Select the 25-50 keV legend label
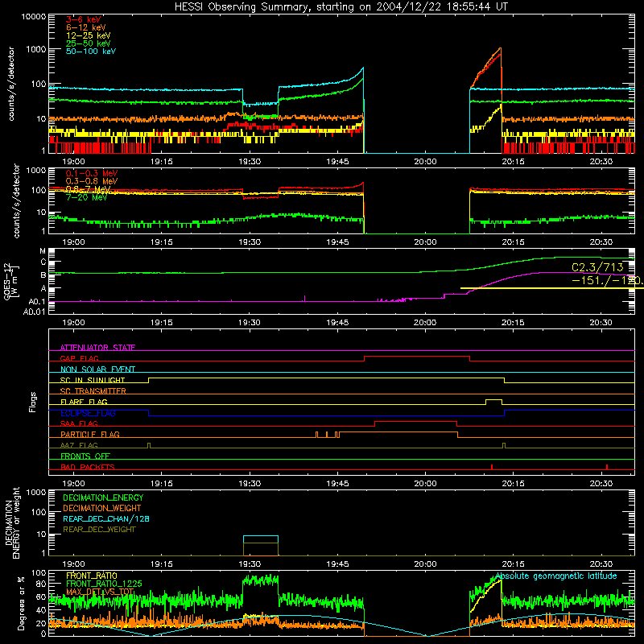Screen dimensions: 644x644 (89, 43)
